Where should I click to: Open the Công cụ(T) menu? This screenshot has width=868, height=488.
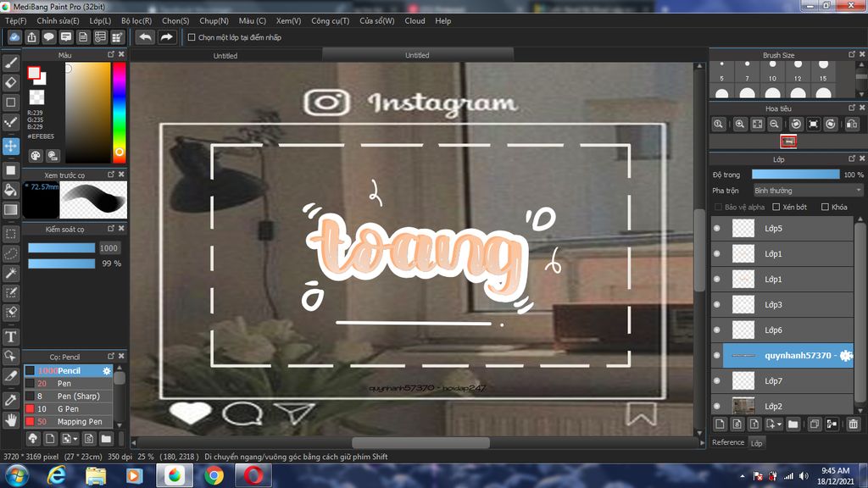click(x=330, y=20)
